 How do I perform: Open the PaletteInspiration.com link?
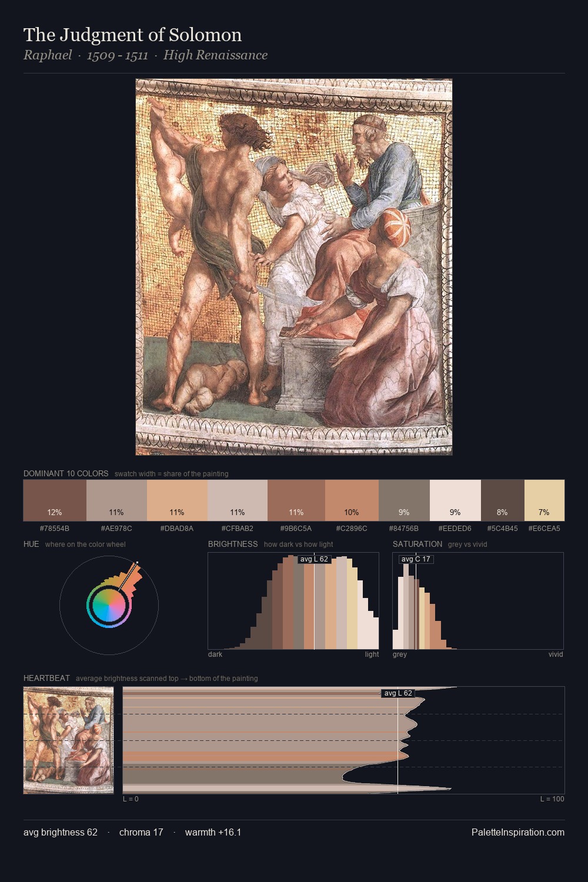(518, 832)
